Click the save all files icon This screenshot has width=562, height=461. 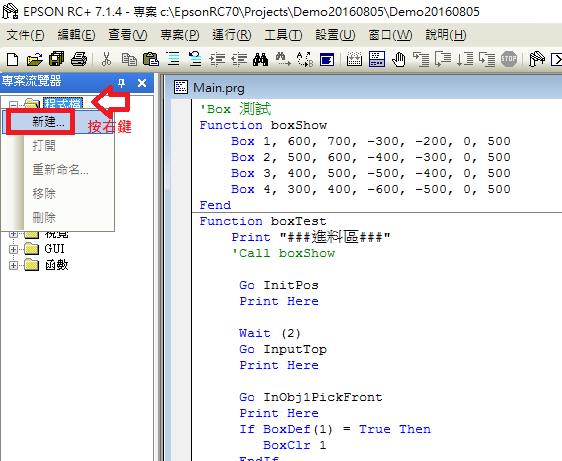point(57,59)
